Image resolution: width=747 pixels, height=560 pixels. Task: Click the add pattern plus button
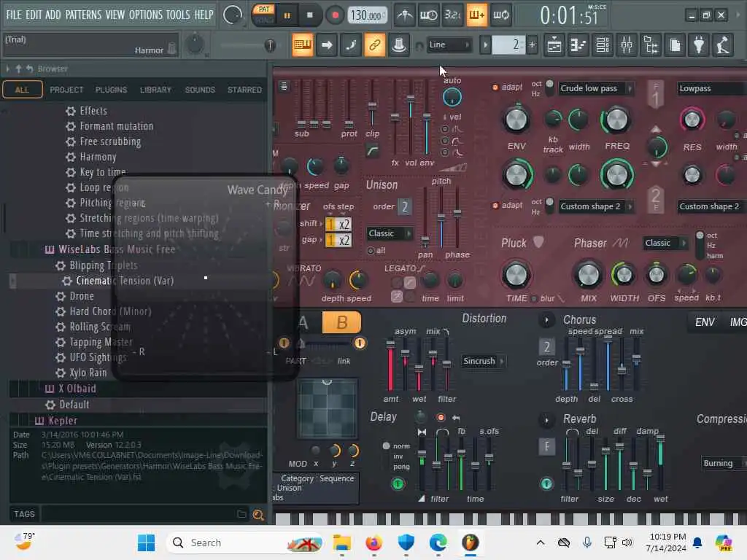532,45
